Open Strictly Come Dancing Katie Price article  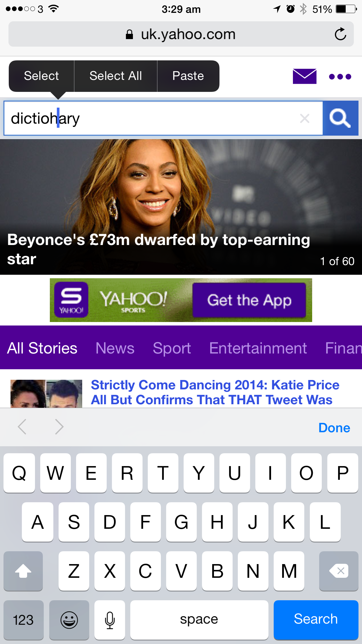[x=215, y=392]
